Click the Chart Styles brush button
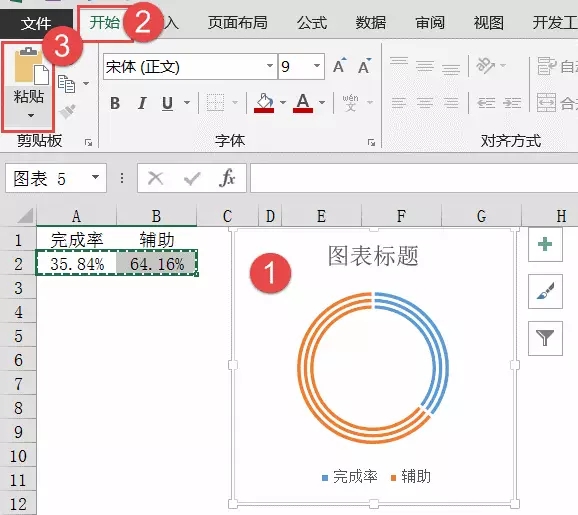The width and height of the screenshot is (578, 515). pos(545,291)
